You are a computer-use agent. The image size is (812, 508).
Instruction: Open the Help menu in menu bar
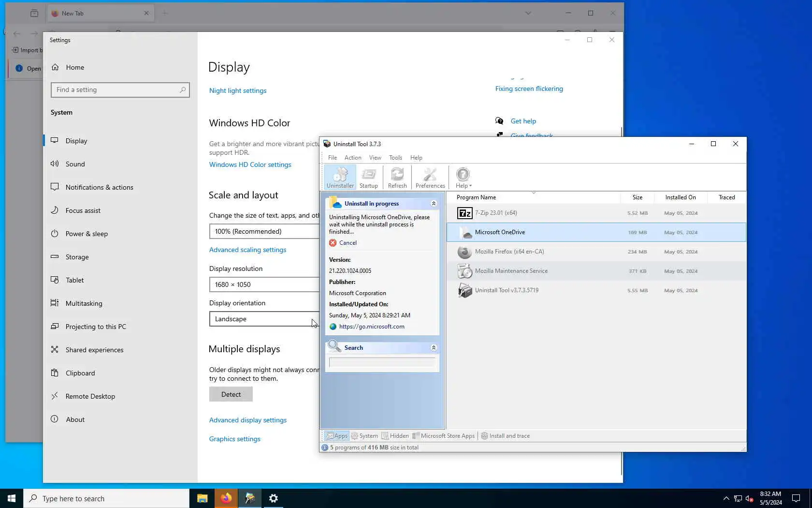(x=416, y=158)
